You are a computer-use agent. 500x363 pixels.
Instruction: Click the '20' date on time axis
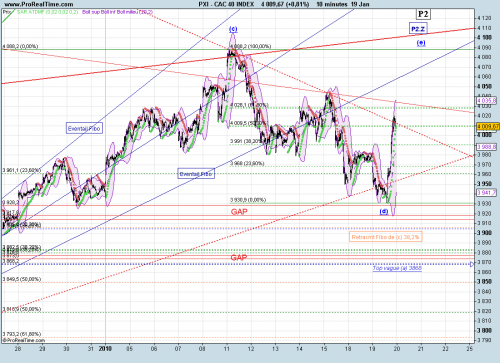click(x=397, y=349)
